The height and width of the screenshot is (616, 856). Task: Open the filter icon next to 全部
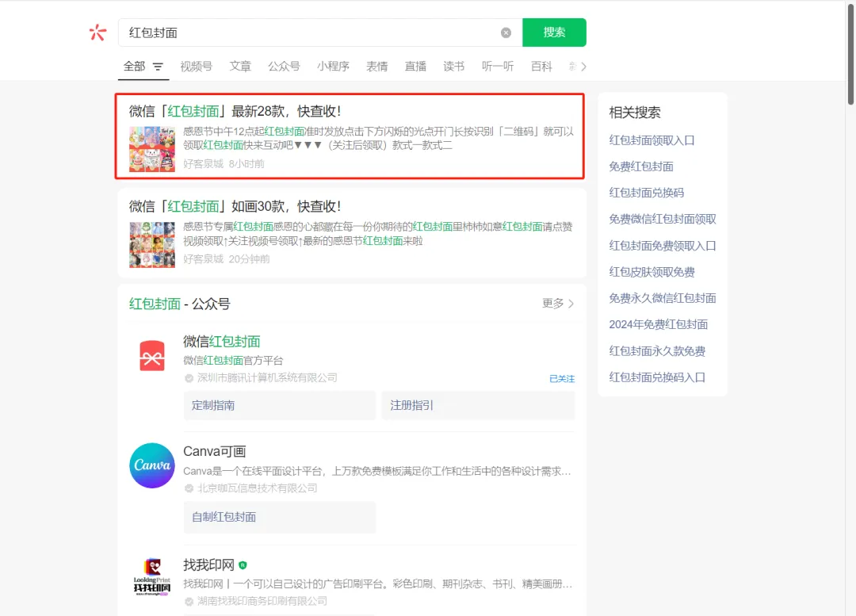click(158, 67)
